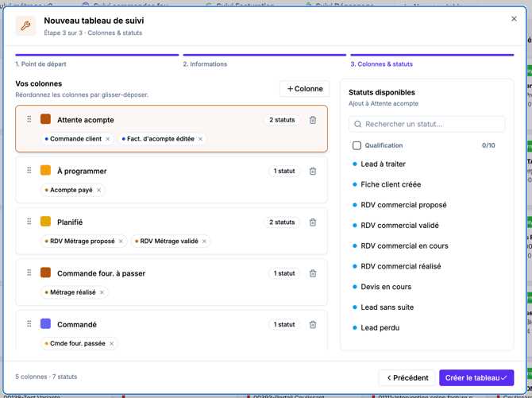Grab the drag handle of Planifié
The height and width of the screenshot is (398, 532).
point(29,222)
